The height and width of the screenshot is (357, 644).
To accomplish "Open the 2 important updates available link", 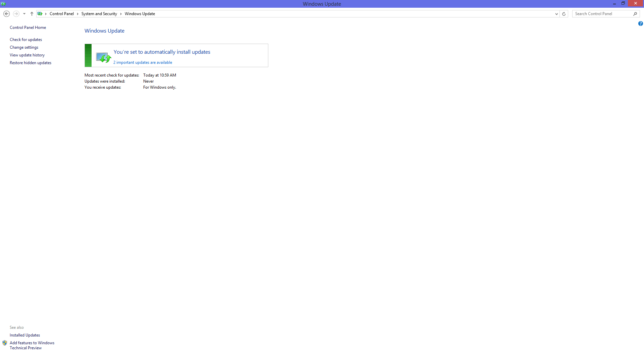I will click(143, 62).
